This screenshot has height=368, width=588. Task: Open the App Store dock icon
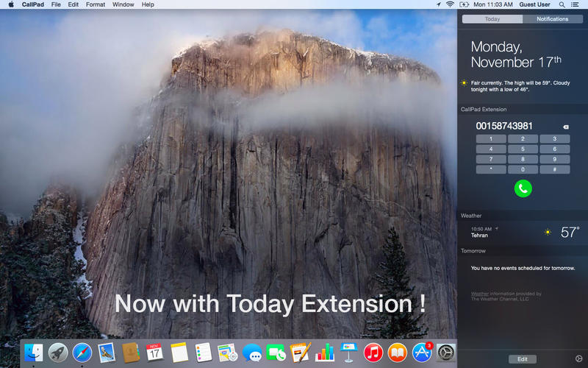(422, 353)
